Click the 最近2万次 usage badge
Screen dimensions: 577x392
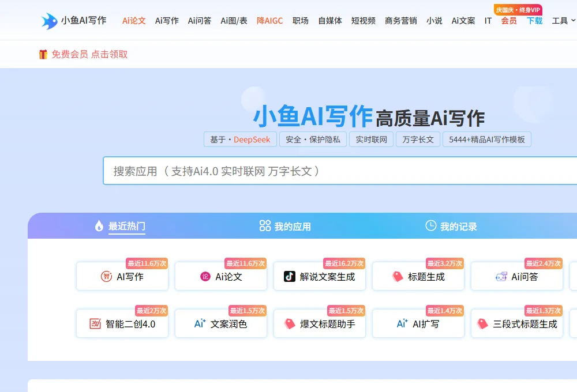[x=151, y=311]
